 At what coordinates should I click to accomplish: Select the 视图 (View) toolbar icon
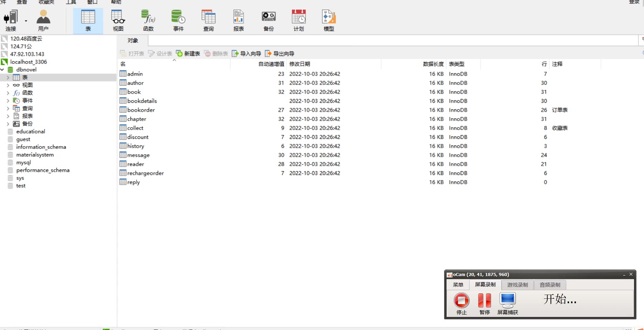[118, 21]
